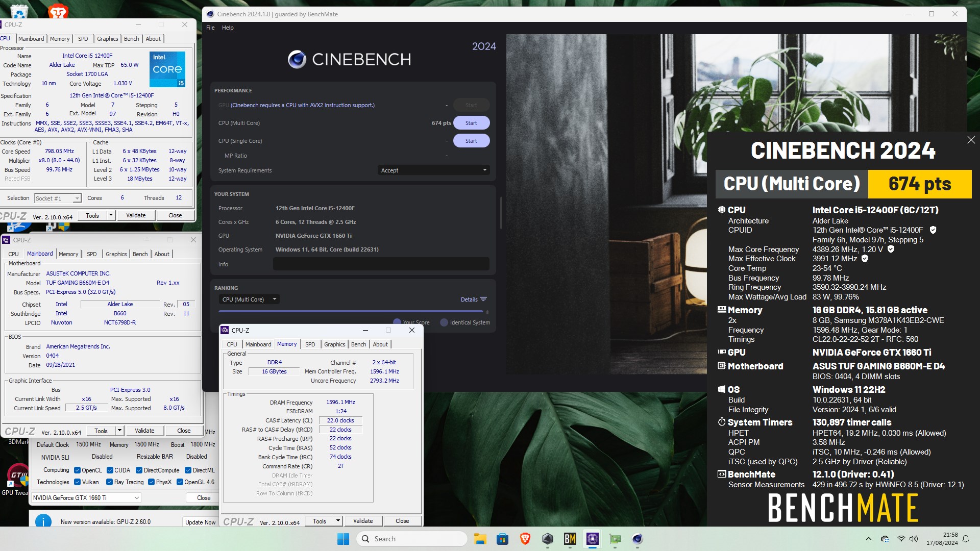This screenshot has height=551, width=980.
Task: Open the volume speaker tray icon
Action: pyautogui.click(x=914, y=539)
